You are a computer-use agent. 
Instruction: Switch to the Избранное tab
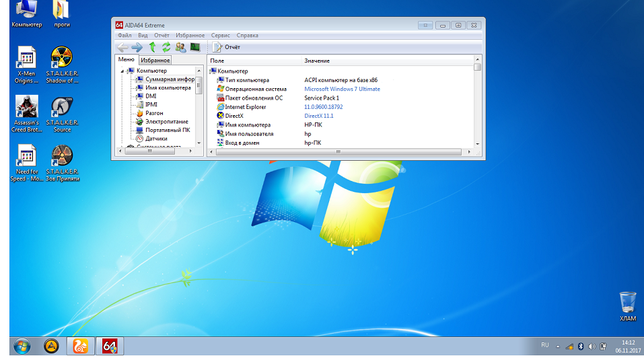click(155, 61)
